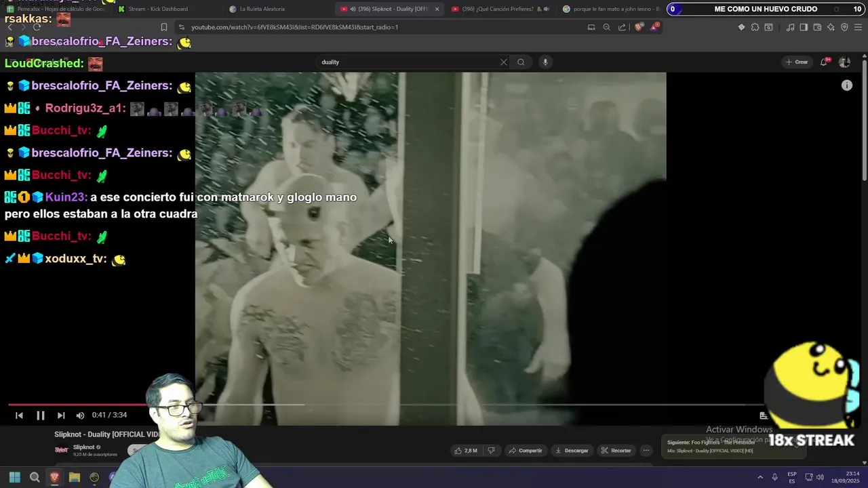
Task: Open taskbar volume speaker icon
Action: [820, 477]
